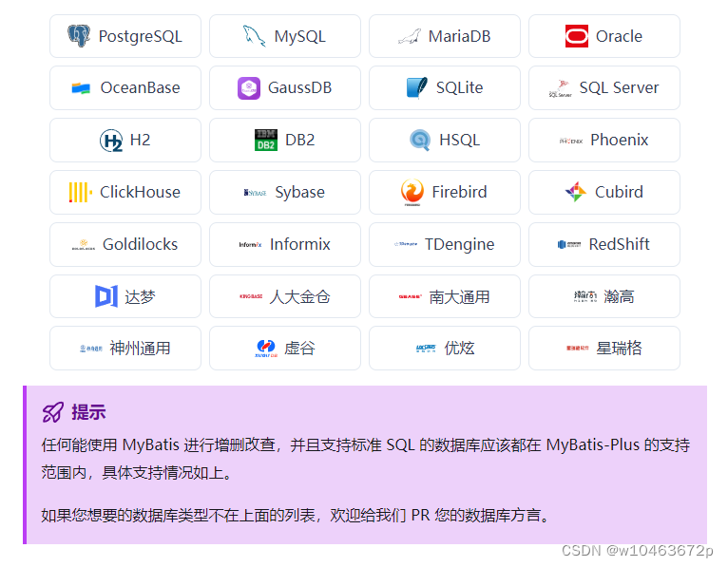
Task: Click the 提示 heading in purple box
Action: point(88,412)
